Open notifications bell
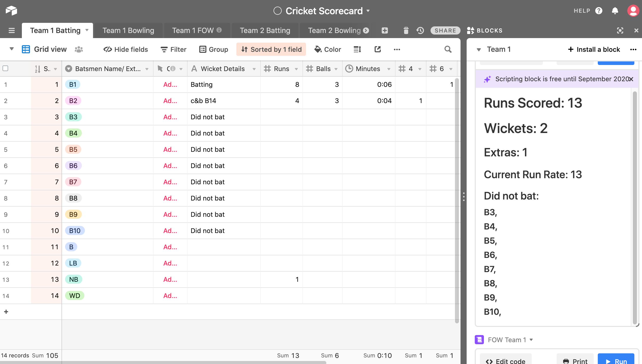The width and height of the screenshot is (642, 364). [615, 11]
